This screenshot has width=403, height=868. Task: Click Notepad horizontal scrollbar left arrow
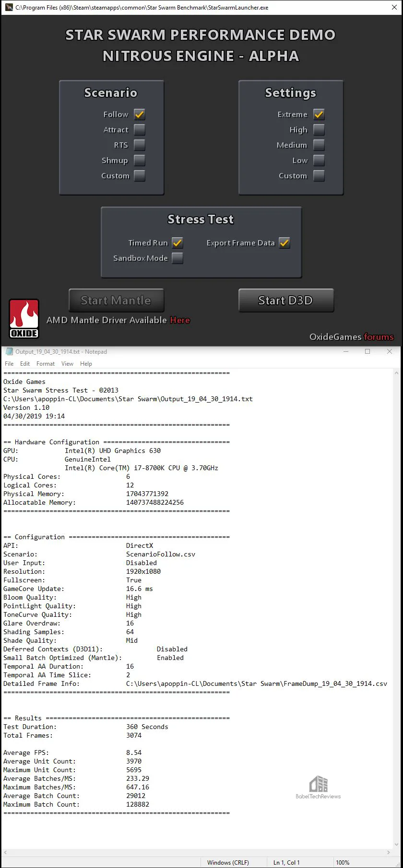[x=5, y=852]
